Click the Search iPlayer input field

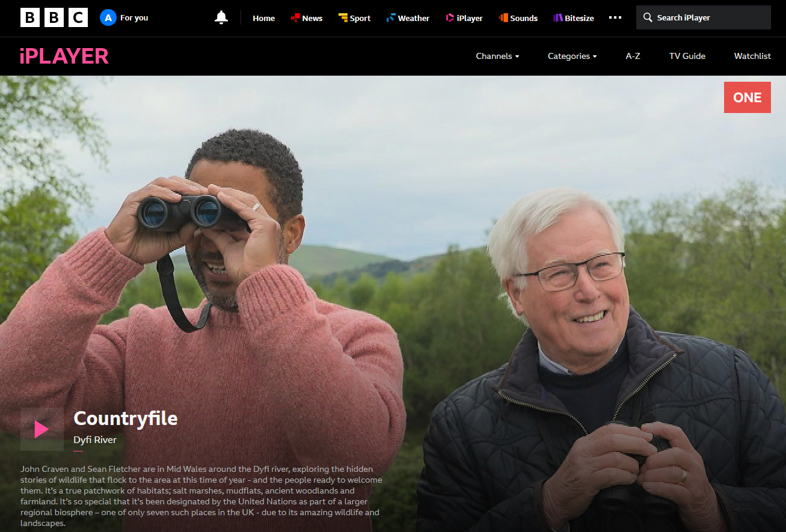click(710, 18)
